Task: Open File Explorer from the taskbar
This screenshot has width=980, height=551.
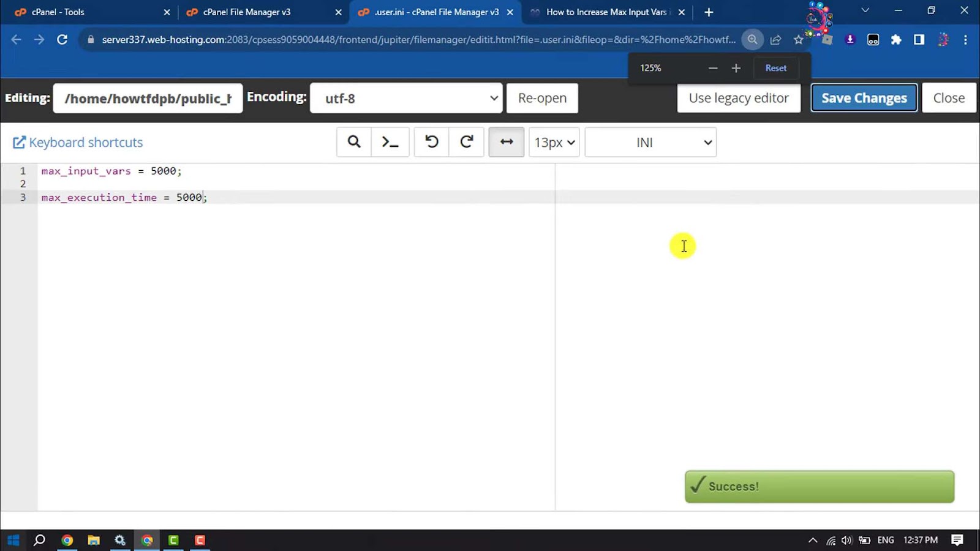Action: 94,540
